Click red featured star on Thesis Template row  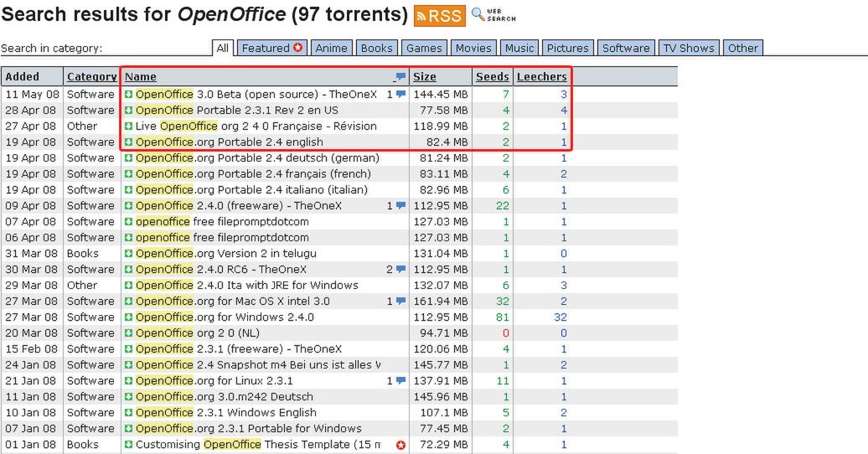400,445
